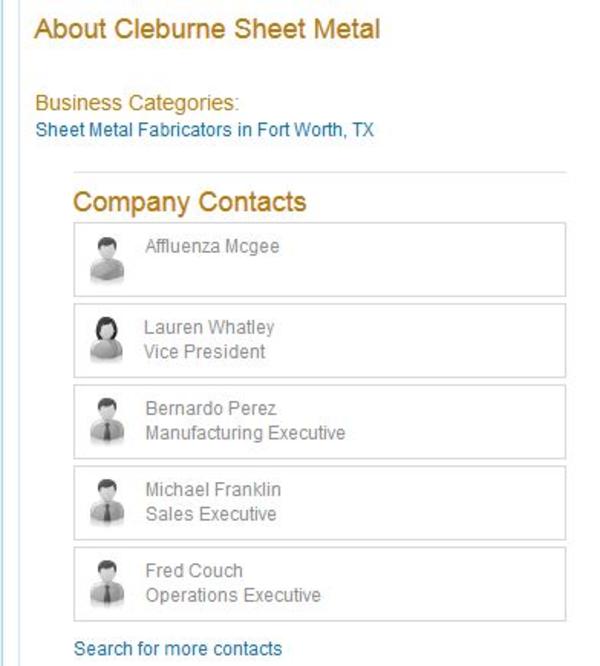Screen dimensions: 600x666
Task: Click the About Cleburne Sheet Metal heading
Action: [207, 29]
